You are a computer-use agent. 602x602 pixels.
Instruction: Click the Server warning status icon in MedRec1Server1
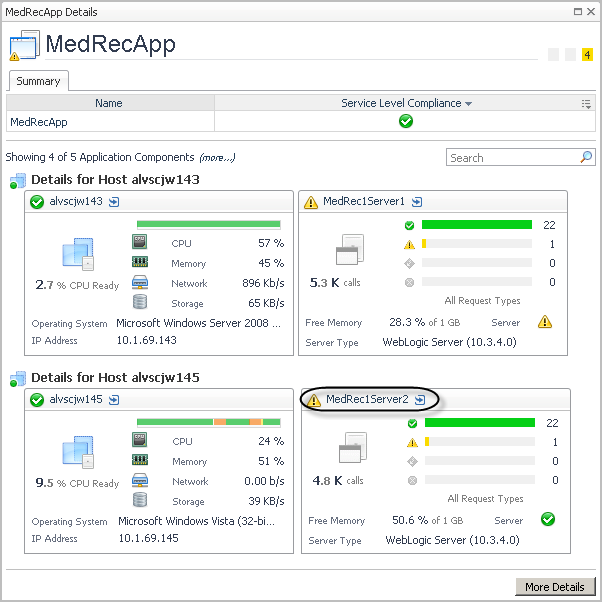545,322
